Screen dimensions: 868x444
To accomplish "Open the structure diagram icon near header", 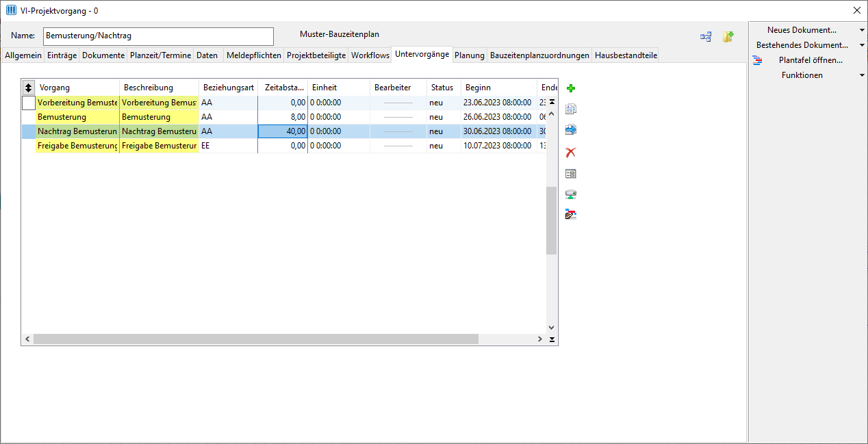I will pos(706,37).
